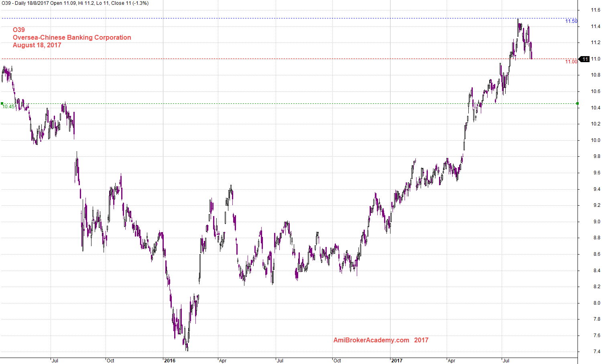Click the green 10.45 level label
The width and height of the screenshot is (602, 364).
tap(8, 107)
